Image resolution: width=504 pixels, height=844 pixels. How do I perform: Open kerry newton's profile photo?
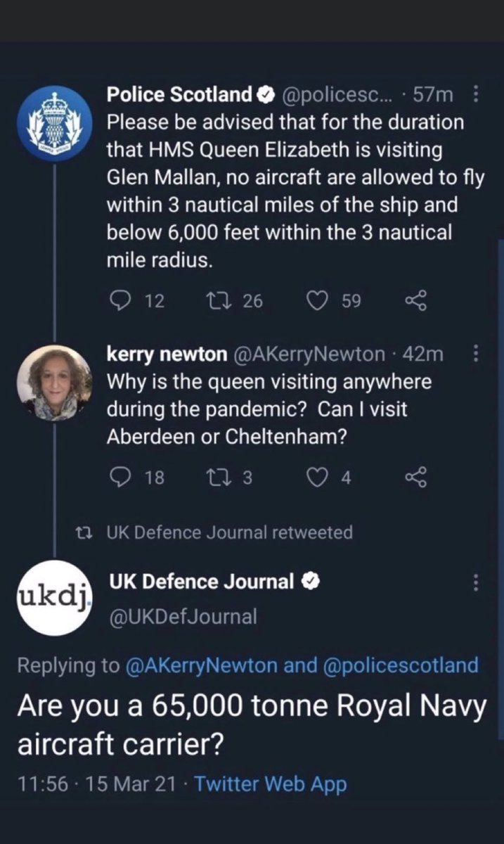click(54, 383)
